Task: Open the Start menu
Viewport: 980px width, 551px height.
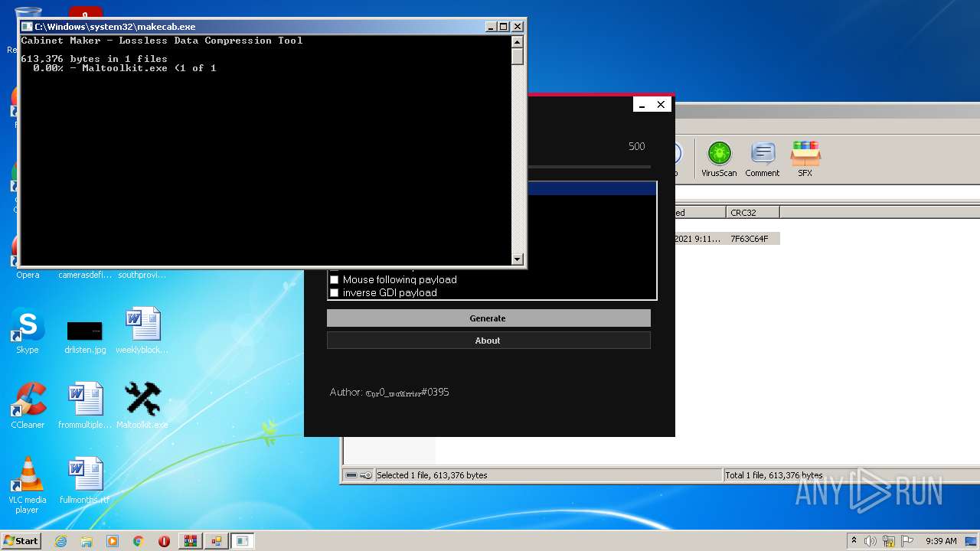Action: tap(21, 541)
